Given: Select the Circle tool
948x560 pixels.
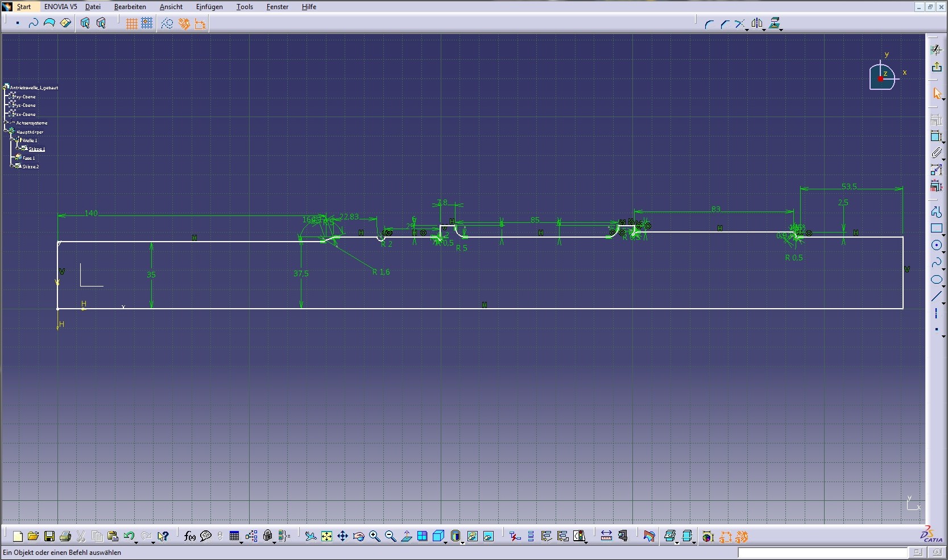Looking at the screenshot, I should point(937,246).
